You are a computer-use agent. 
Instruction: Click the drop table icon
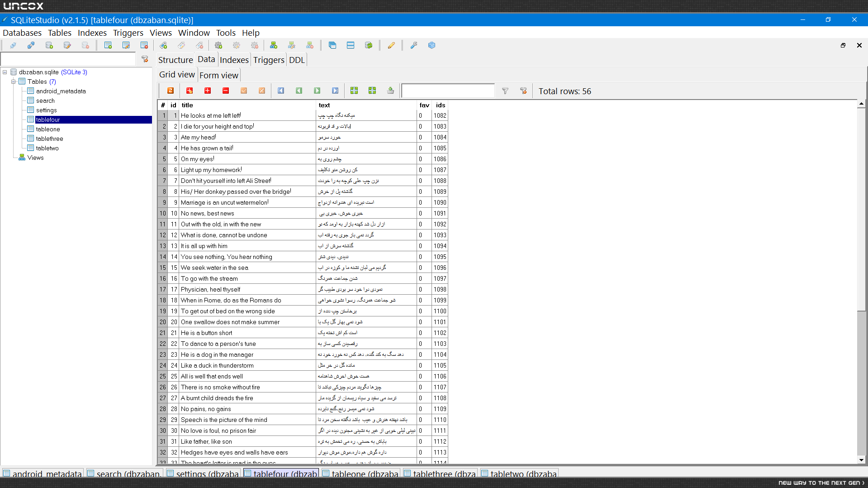144,45
